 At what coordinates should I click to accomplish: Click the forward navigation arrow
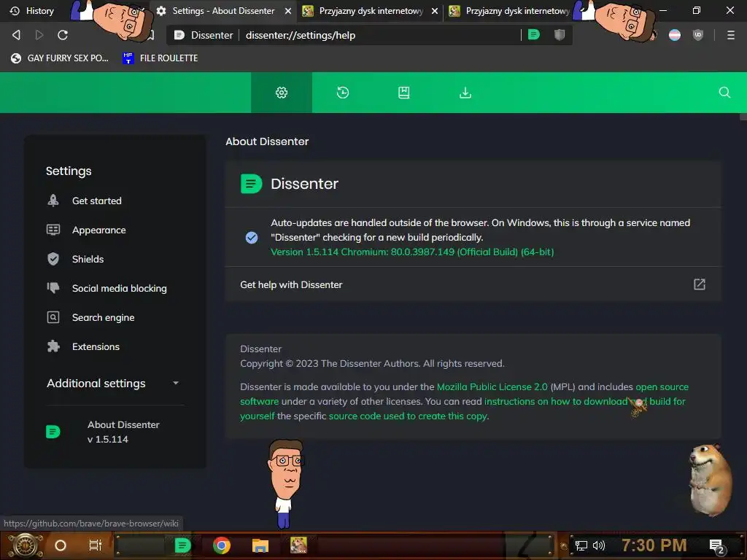39,35
